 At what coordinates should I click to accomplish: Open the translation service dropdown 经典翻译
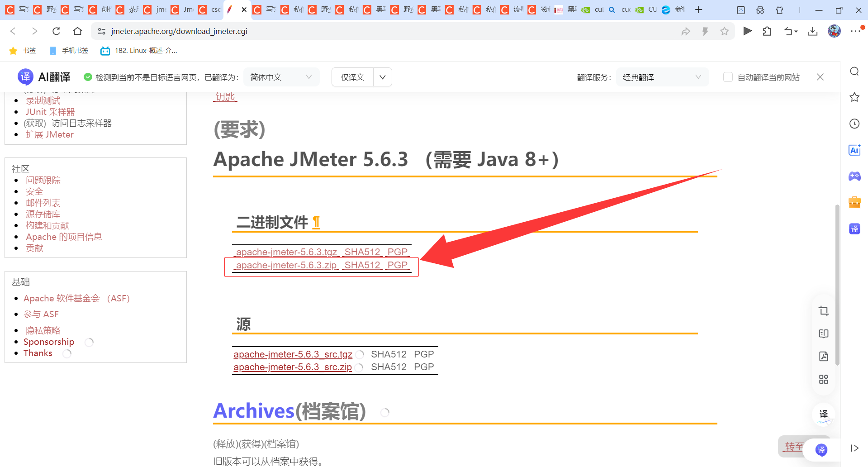click(662, 77)
